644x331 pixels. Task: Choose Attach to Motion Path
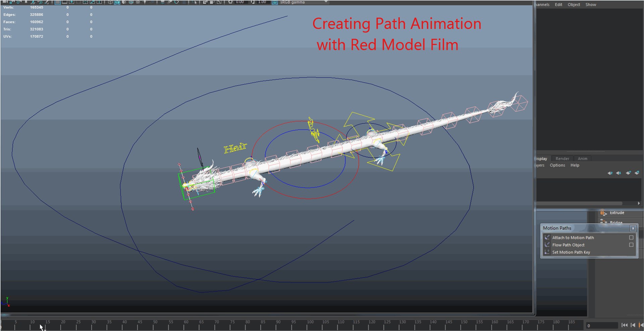click(573, 237)
